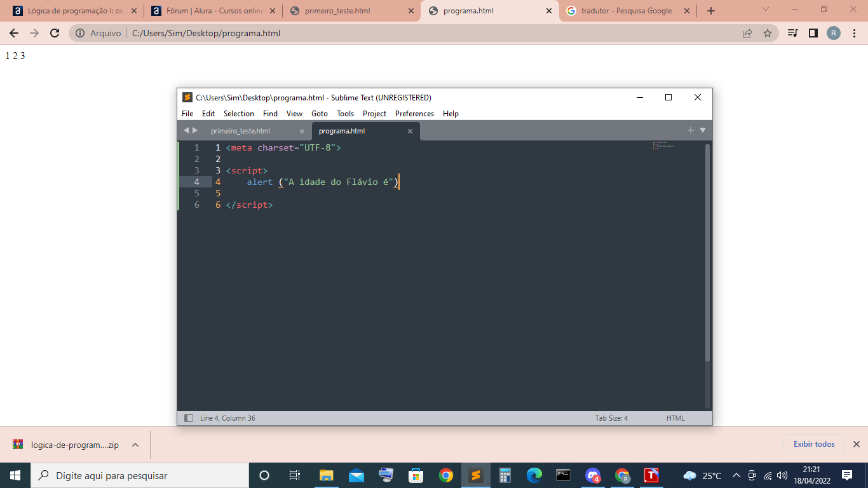Switch to primeiro_teste.html Chrome tab
Screen dimensions: 868x488
coord(351,11)
